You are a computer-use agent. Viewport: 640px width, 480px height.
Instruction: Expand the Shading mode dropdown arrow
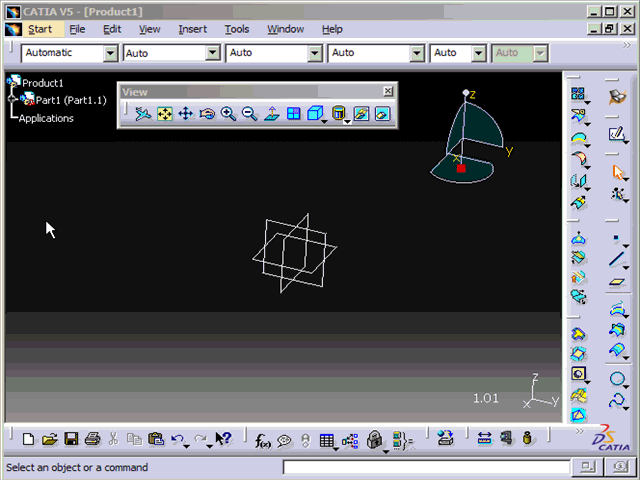pyautogui.click(x=347, y=122)
